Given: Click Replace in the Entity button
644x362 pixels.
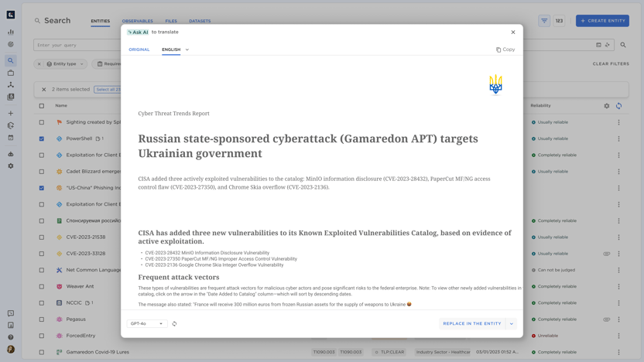Looking at the screenshot, I should [472, 324].
